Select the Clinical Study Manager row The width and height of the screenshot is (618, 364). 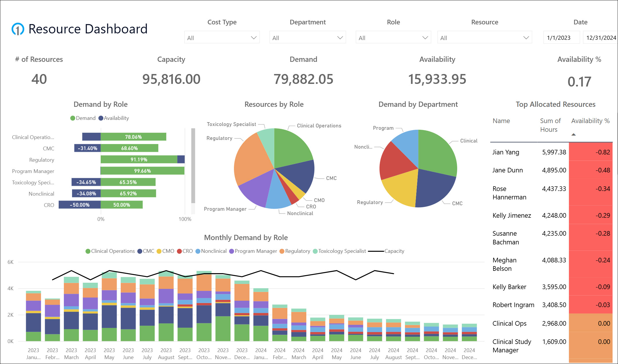click(551, 346)
